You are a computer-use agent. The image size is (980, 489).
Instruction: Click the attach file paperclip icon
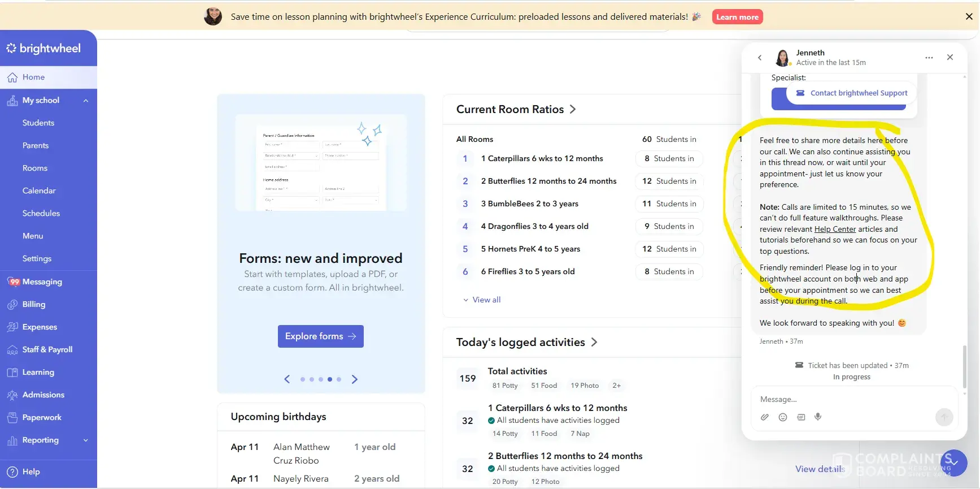click(764, 417)
